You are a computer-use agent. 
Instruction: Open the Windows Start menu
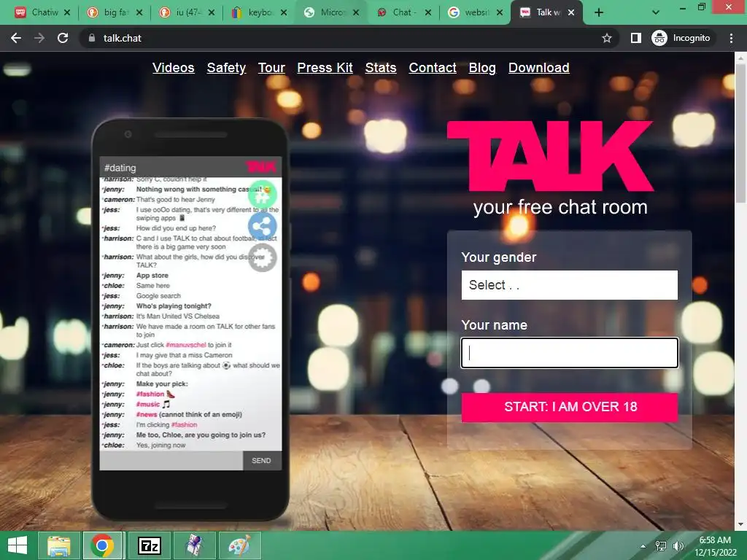click(x=18, y=545)
